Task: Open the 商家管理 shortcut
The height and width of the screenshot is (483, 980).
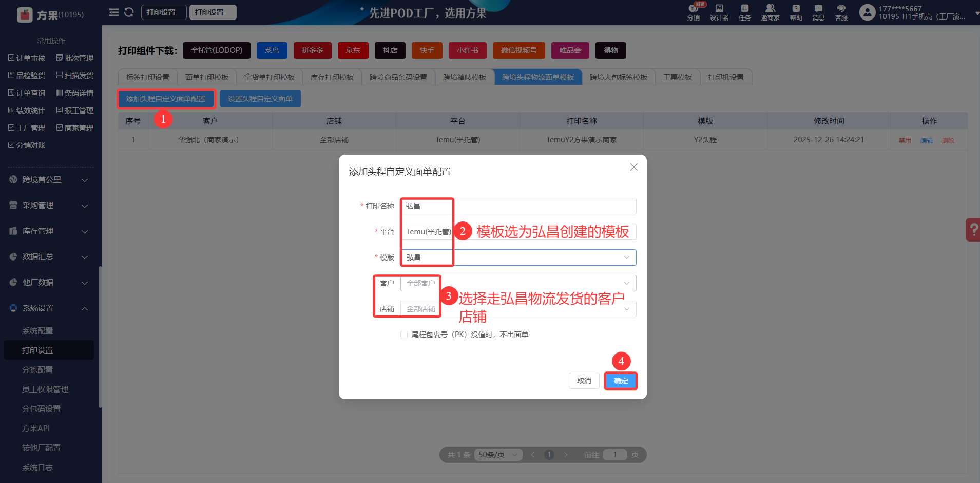Action: click(75, 128)
